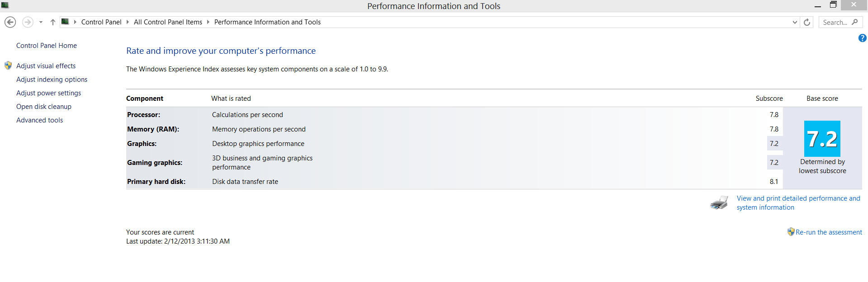
Task: Open Help with the blue question mark
Action: pyautogui.click(x=862, y=38)
